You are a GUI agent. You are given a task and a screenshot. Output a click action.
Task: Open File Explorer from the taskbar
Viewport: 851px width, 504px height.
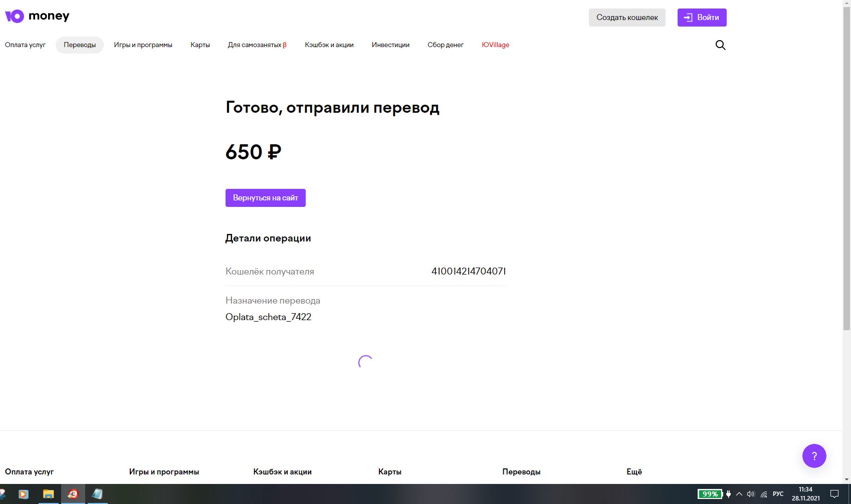48,494
